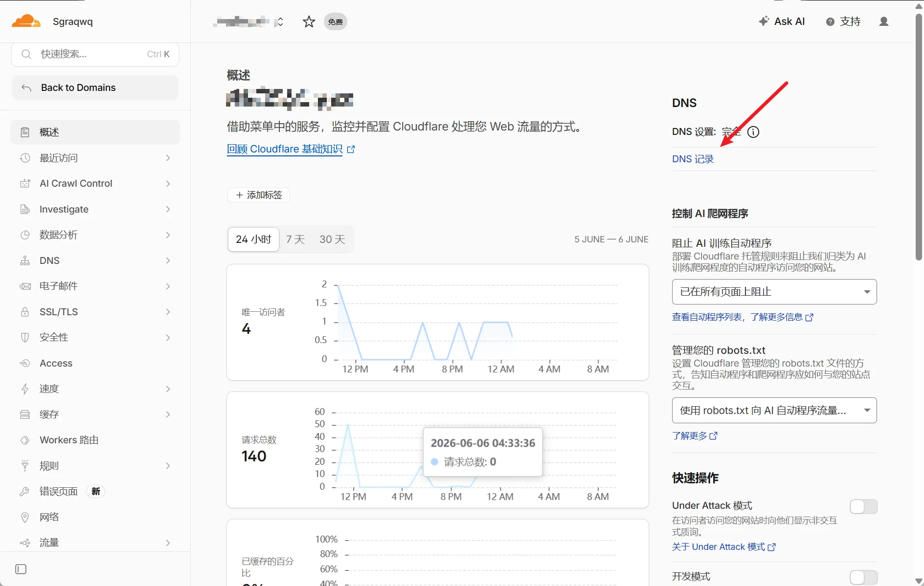This screenshot has width=924, height=586.
Task: Collapse sidebar using bottom panel icon
Action: pyautogui.click(x=21, y=569)
